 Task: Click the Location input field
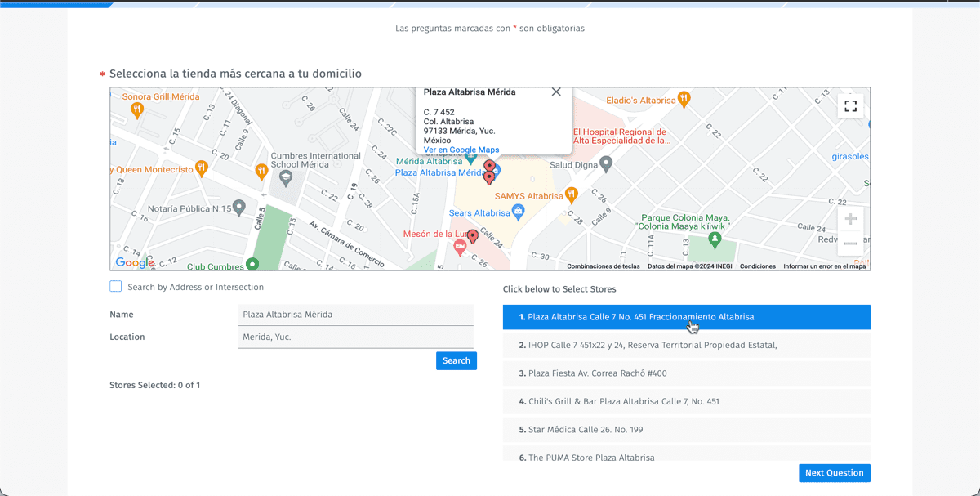tap(355, 337)
